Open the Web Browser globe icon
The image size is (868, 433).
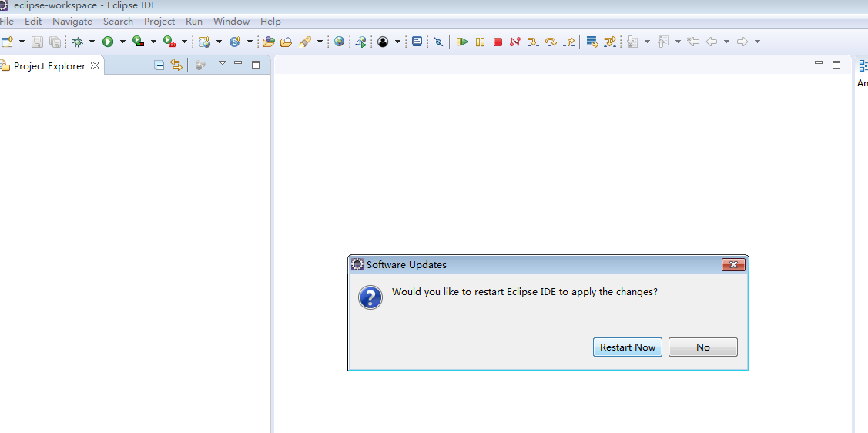pos(340,42)
